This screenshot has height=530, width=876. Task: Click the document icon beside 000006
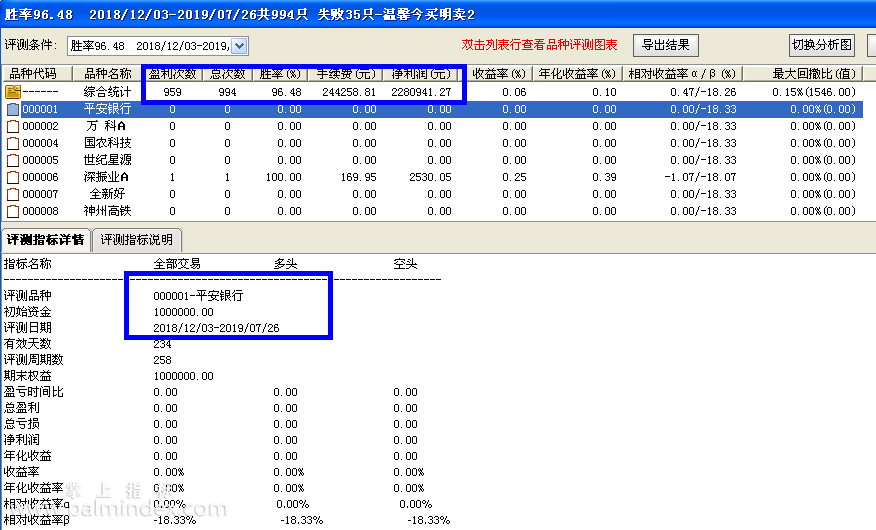[13, 178]
